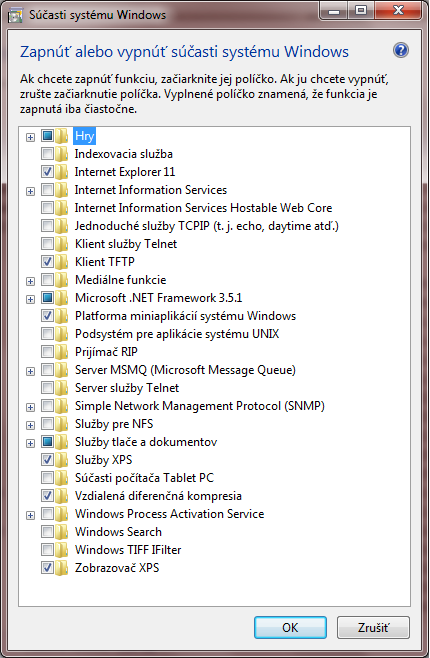Uncheck the Služby XPS checkbox
Image resolution: width=430 pixels, height=658 pixels.
tap(47, 460)
